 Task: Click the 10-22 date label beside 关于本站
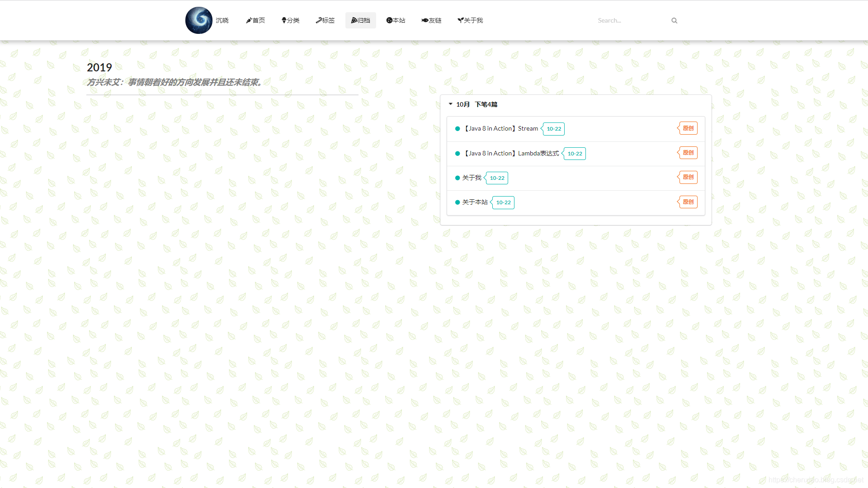click(503, 202)
